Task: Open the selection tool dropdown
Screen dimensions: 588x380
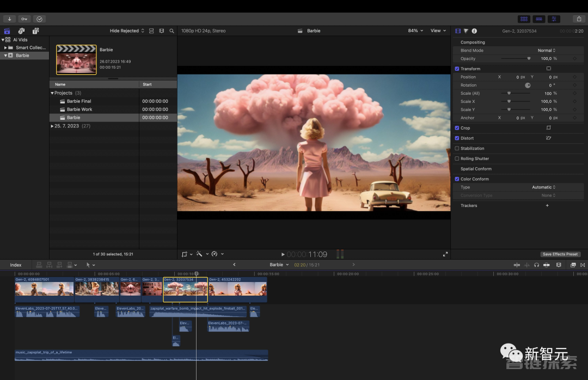Action: [90, 265]
